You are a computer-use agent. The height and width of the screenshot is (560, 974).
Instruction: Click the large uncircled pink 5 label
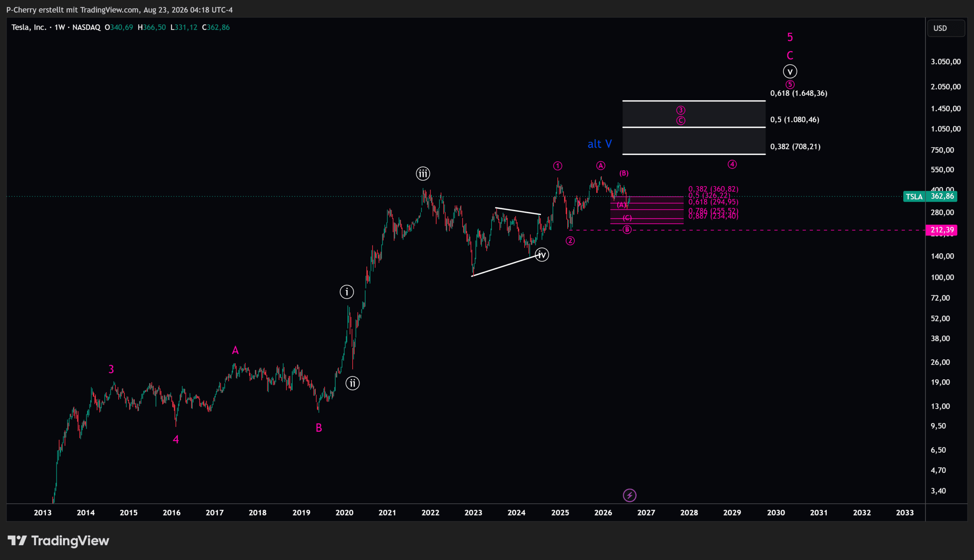(x=790, y=37)
